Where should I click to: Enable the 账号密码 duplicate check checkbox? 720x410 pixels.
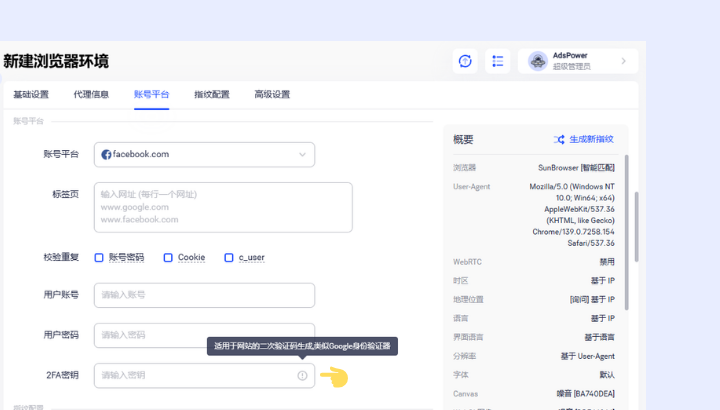tap(99, 258)
